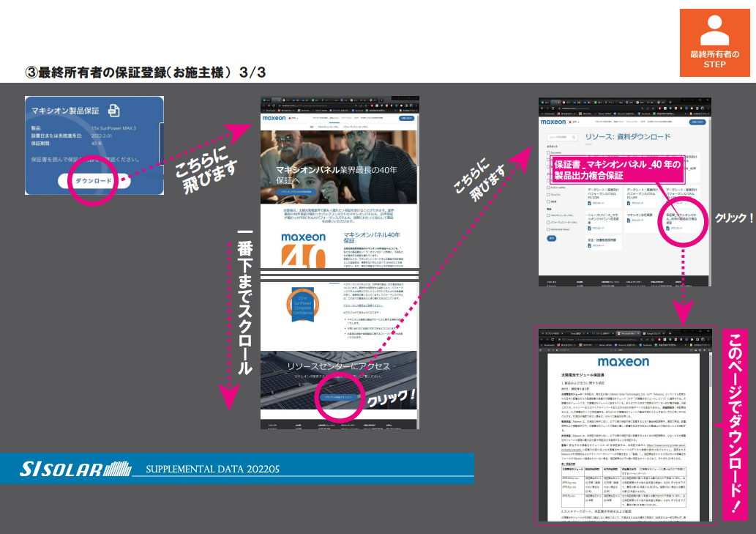
Task: Tick the パフォーマンスソーラーパネル product checkbox
Action: coord(548,223)
